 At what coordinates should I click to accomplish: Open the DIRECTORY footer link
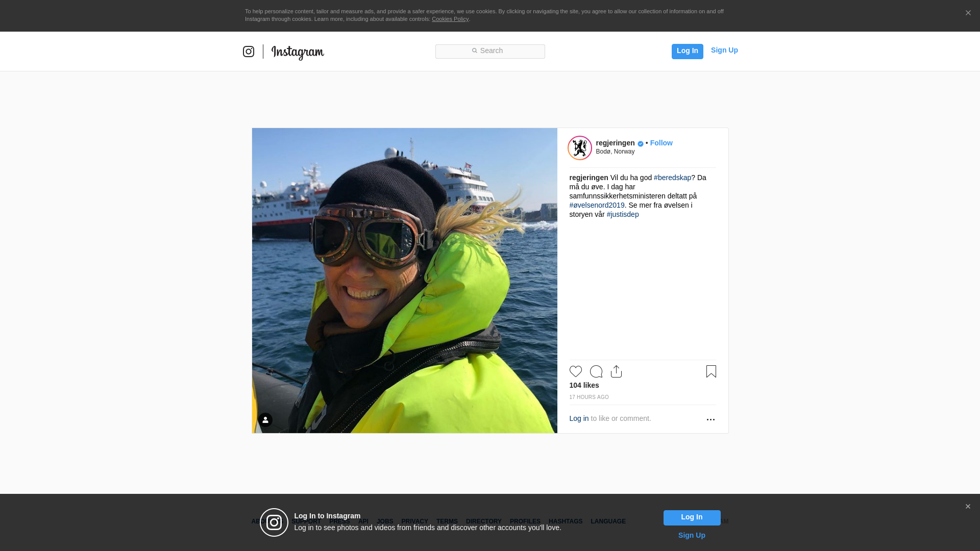pos(483,521)
